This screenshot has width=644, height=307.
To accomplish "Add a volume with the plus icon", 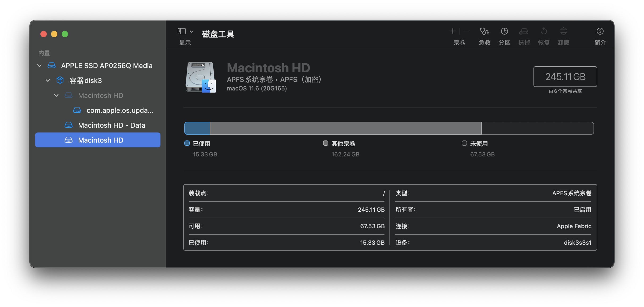I will point(453,31).
